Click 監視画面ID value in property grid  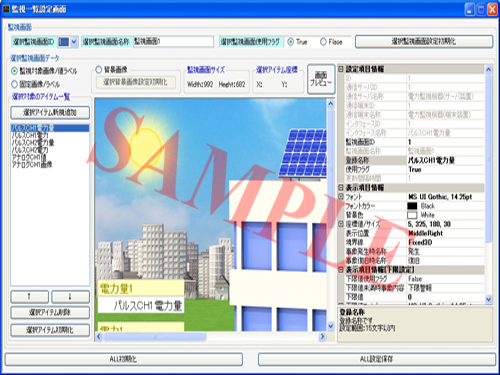[x=410, y=142]
